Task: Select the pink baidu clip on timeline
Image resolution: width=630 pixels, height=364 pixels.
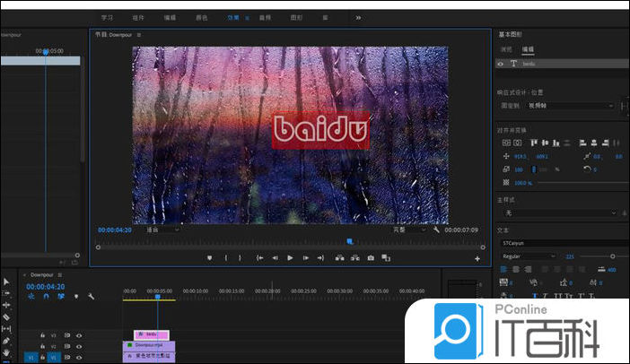Action: [151, 334]
